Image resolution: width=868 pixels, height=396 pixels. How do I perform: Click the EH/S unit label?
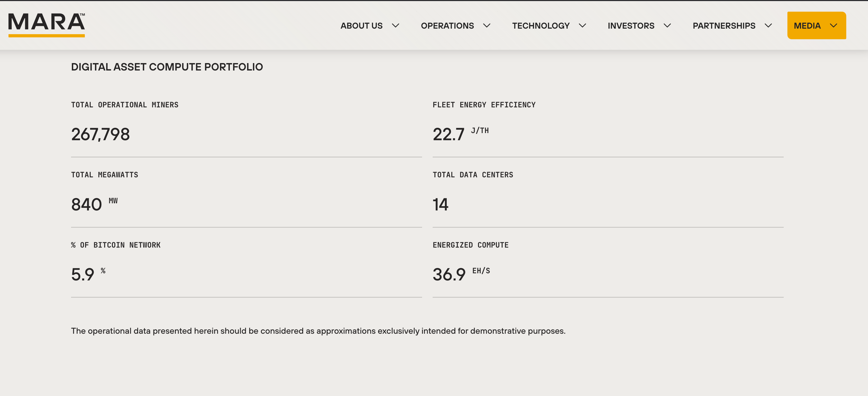click(x=481, y=271)
